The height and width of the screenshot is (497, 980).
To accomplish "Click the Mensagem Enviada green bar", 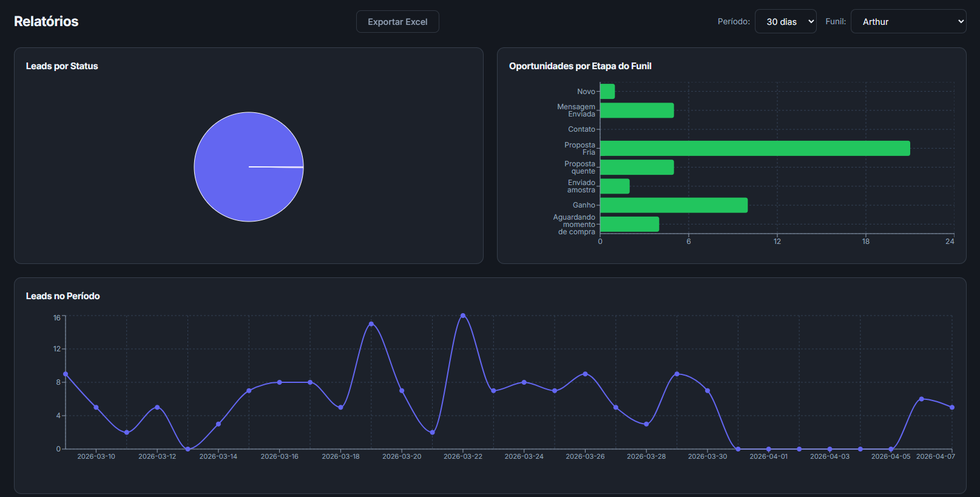I will 637,110.
